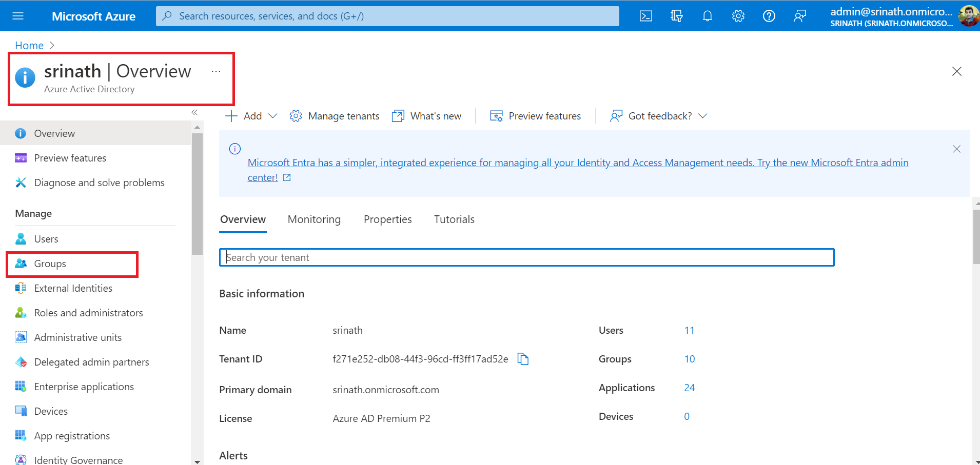Open Groups in the Manage menu

coord(50,264)
